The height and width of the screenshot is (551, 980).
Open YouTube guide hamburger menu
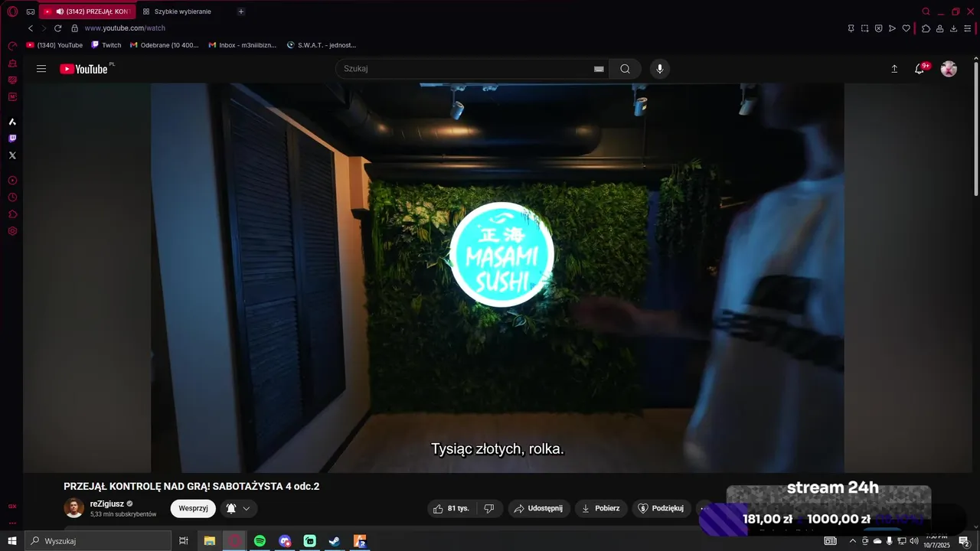[x=41, y=69]
